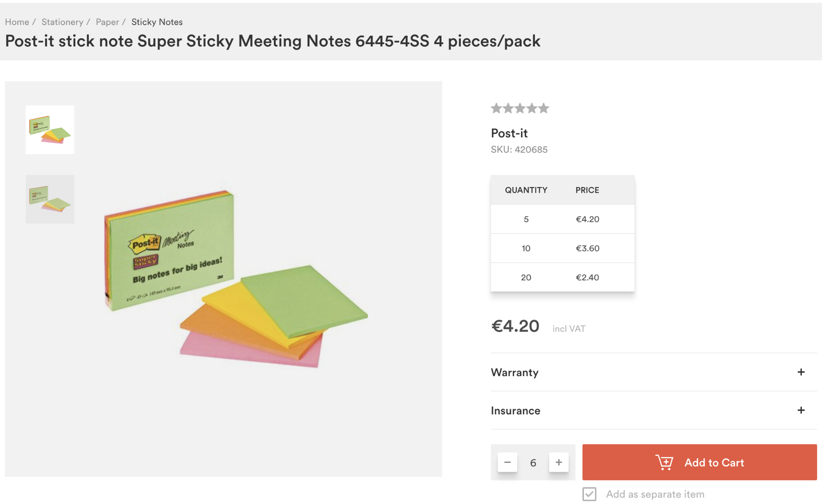
Task: Click the fifth rating star
Action: click(x=544, y=108)
